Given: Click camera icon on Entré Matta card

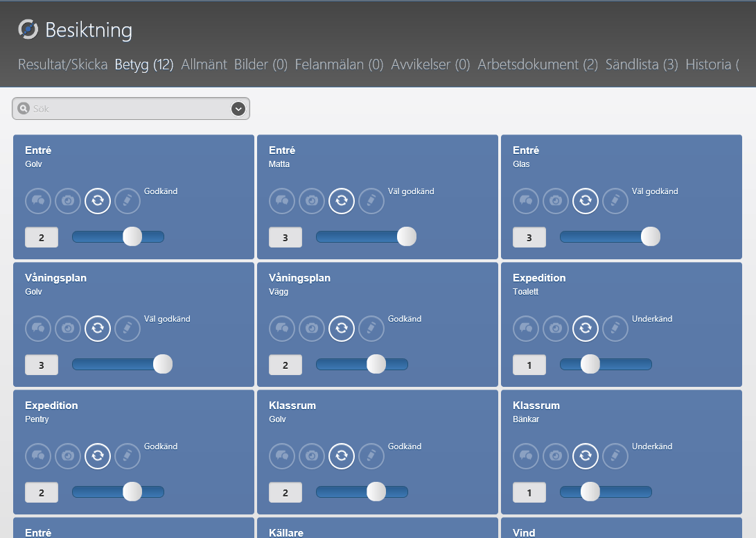Looking at the screenshot, I should [x=312, y=201].
